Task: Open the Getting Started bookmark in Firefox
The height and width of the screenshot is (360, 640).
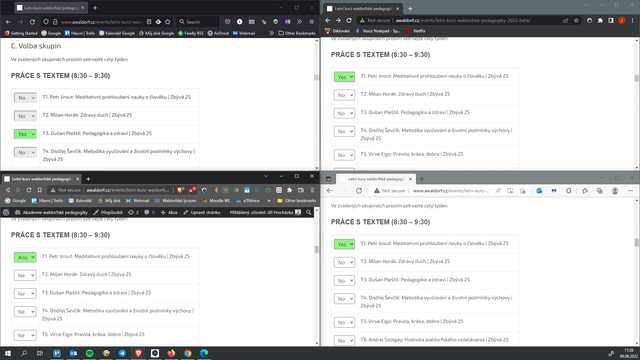Action: 21,33
